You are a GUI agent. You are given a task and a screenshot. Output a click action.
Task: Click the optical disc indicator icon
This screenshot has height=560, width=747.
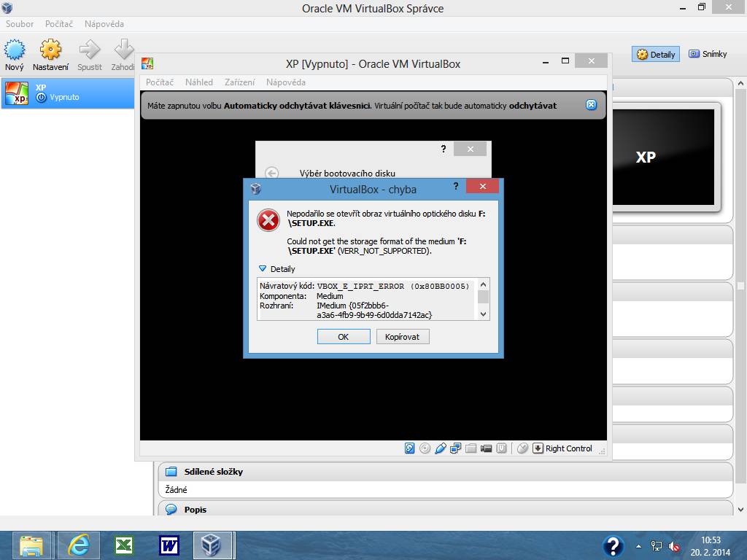point(425,448)
